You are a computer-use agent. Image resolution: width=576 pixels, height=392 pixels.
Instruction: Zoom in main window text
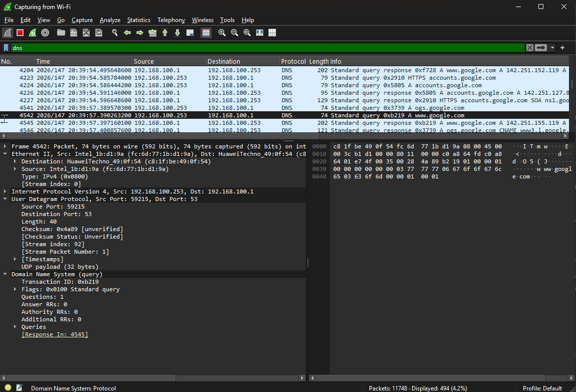[x=222, y=33]
